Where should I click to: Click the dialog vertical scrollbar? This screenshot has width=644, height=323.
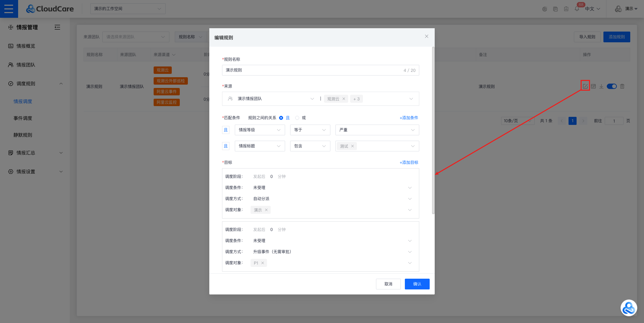pos(433,131)
